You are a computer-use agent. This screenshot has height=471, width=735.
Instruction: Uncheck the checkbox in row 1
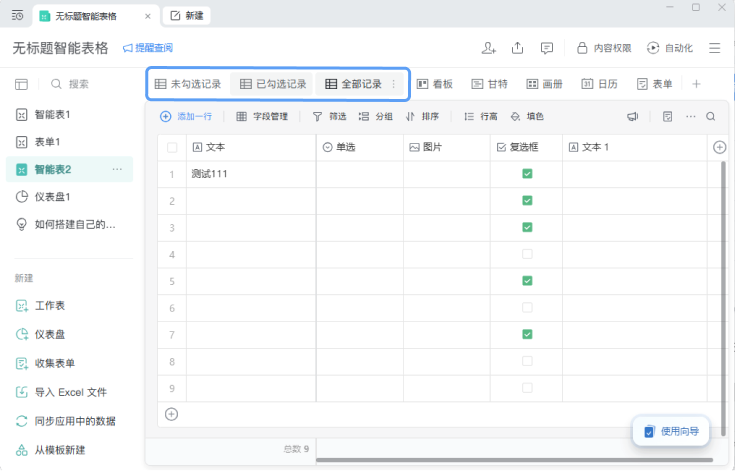pos(527,174)
